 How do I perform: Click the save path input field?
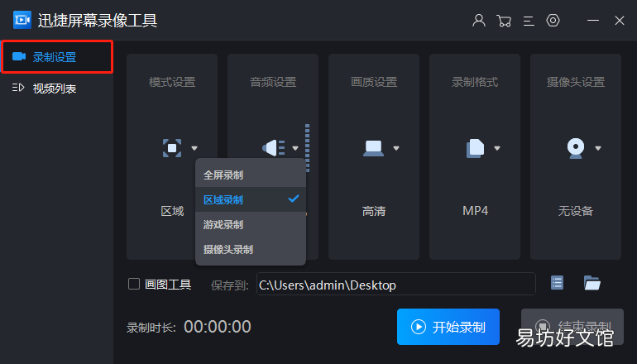click(x=396, y=284)
